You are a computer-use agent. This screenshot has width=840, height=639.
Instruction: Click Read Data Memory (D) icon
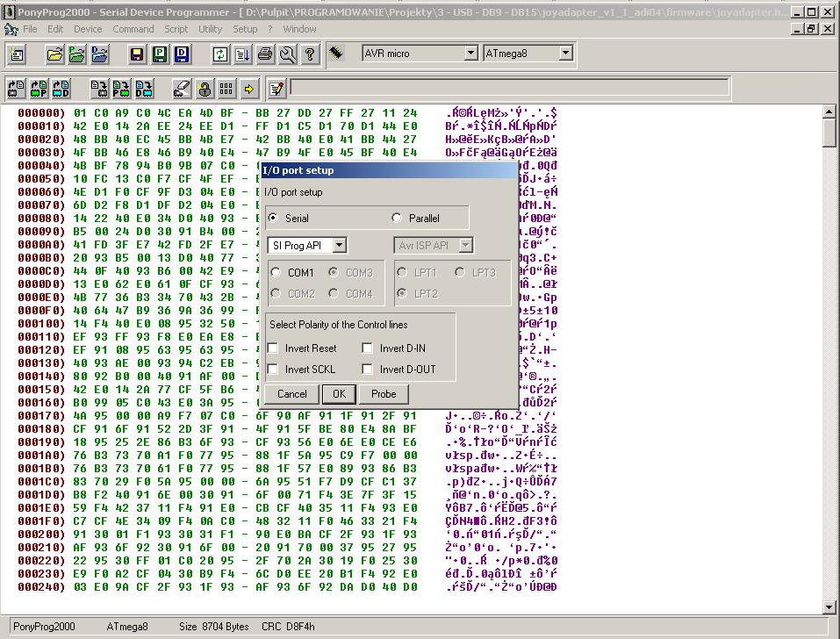pos(61,89)
